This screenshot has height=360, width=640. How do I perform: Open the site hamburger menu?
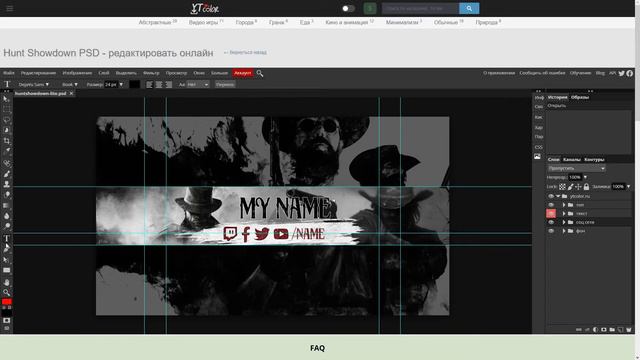click(9, 8)
